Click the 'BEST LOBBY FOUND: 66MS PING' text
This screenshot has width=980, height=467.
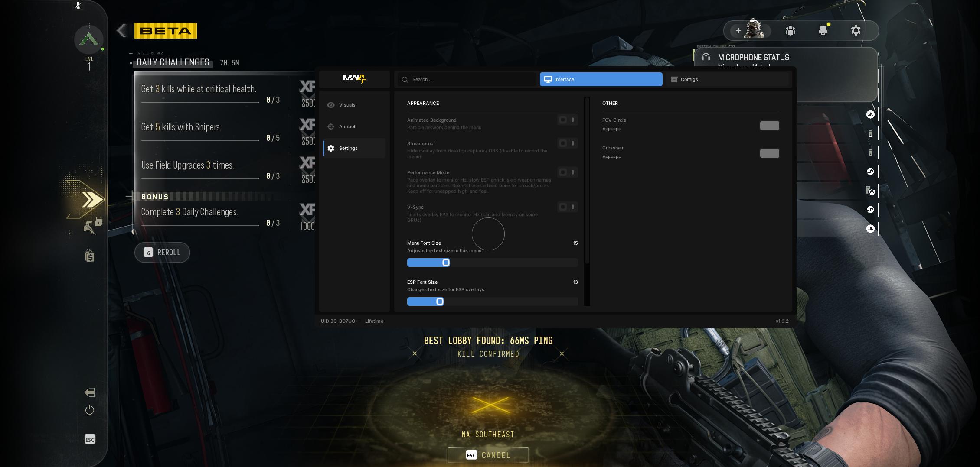coord(488,341)
